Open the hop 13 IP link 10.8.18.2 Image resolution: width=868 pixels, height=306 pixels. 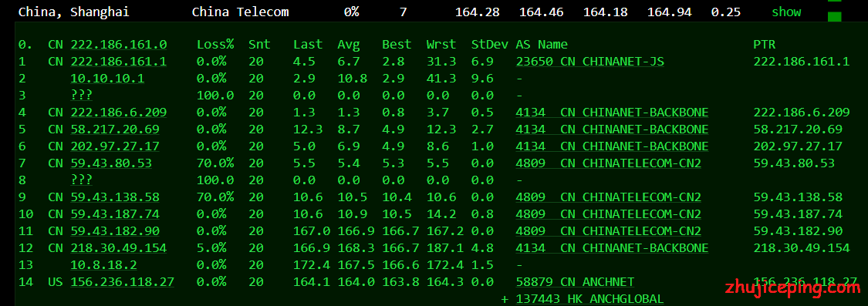pyautogui.click(x=103, y=264)
